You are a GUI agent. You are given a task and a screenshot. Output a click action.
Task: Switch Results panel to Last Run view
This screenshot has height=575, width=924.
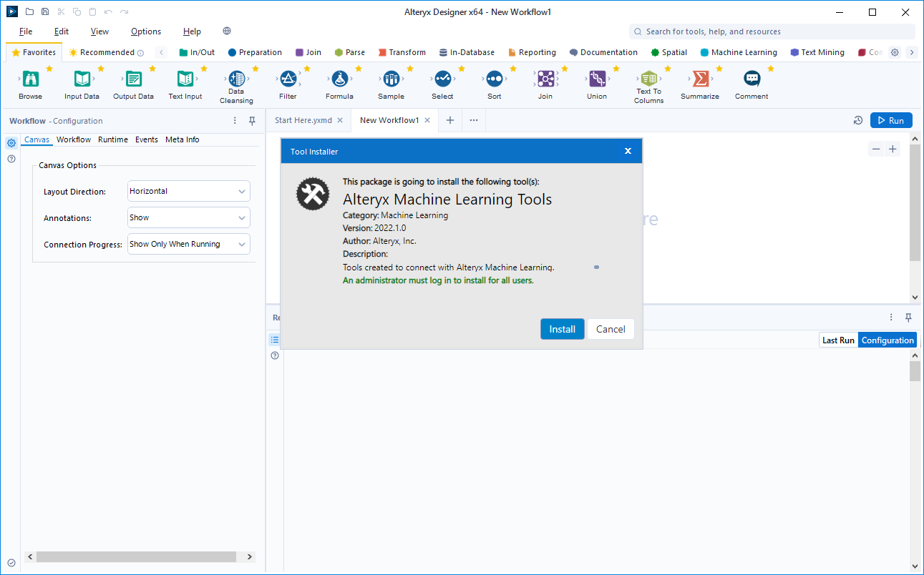click(837, 340)
